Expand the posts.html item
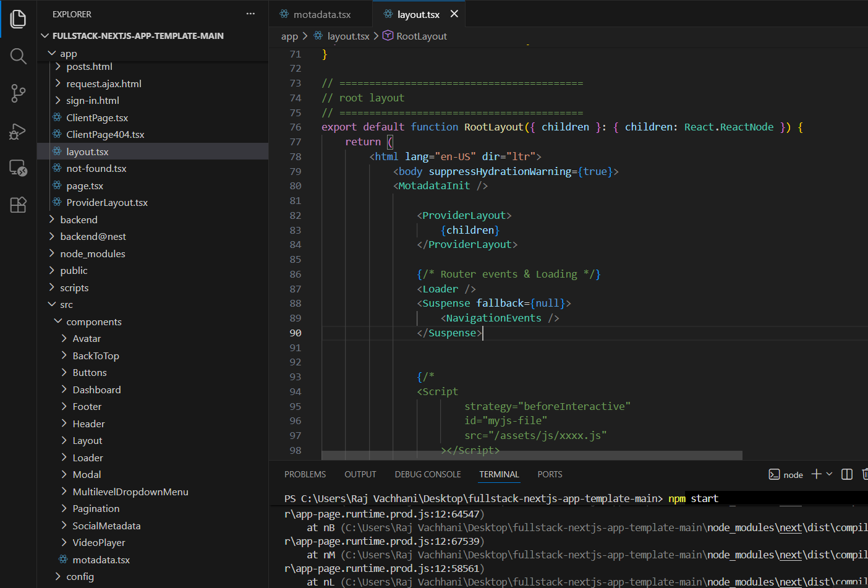Image resolution: width=868 pixels, height=588 pixels. (x=58, y=66)
